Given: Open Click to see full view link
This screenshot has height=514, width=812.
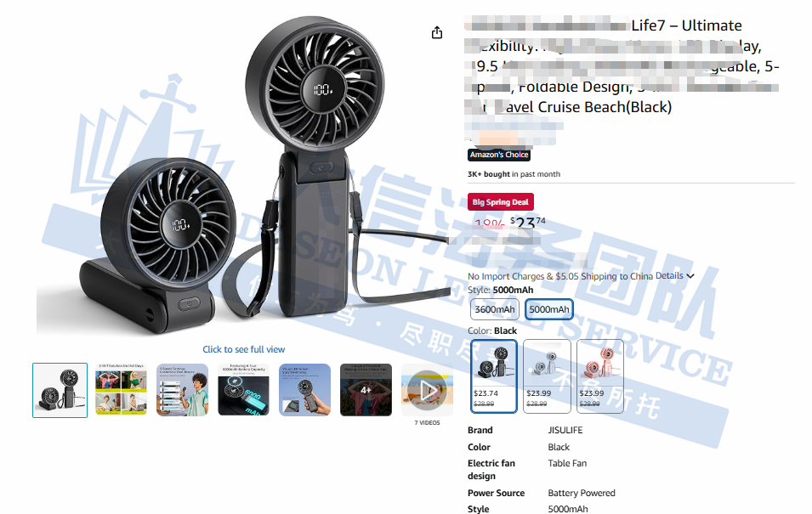Looking at the screenshot, I should 244,349.
